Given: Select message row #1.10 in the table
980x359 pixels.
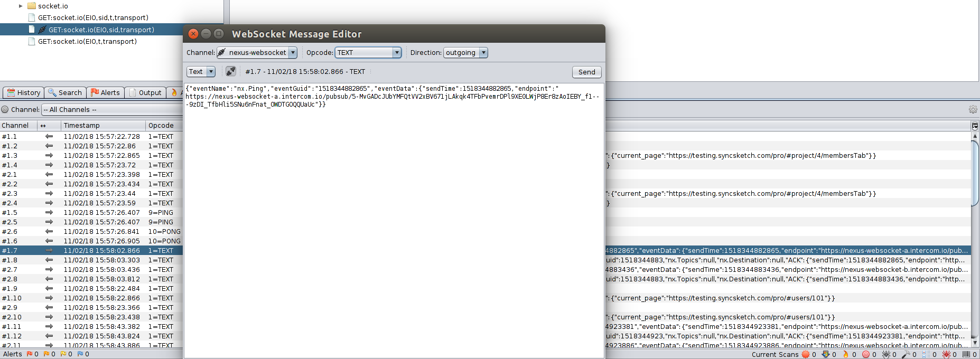Looking at the screenshot, I should (x=91, y=298).
